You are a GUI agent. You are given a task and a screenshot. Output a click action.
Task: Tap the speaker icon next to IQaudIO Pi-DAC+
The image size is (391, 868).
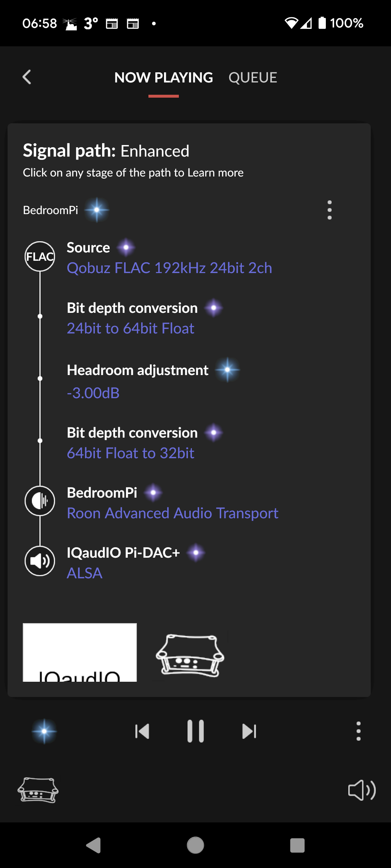click(40, 561)
